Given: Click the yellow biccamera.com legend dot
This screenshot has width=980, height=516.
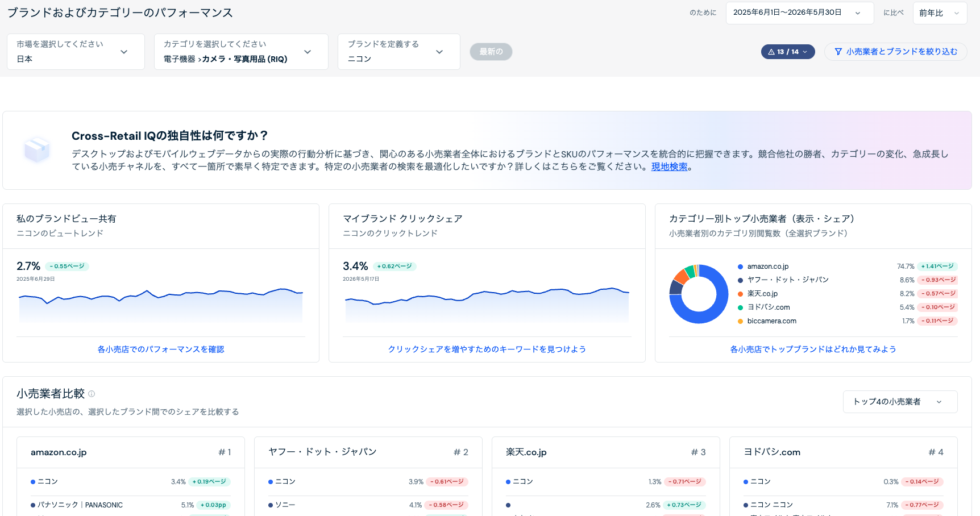Looking at the screenshot, I should coord(740,321).
